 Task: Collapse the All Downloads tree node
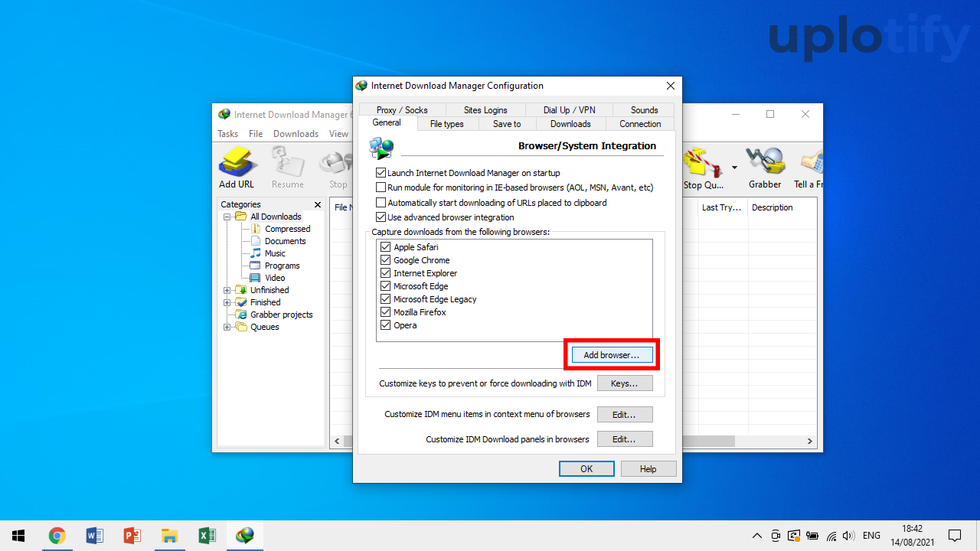tap(227, 217)
